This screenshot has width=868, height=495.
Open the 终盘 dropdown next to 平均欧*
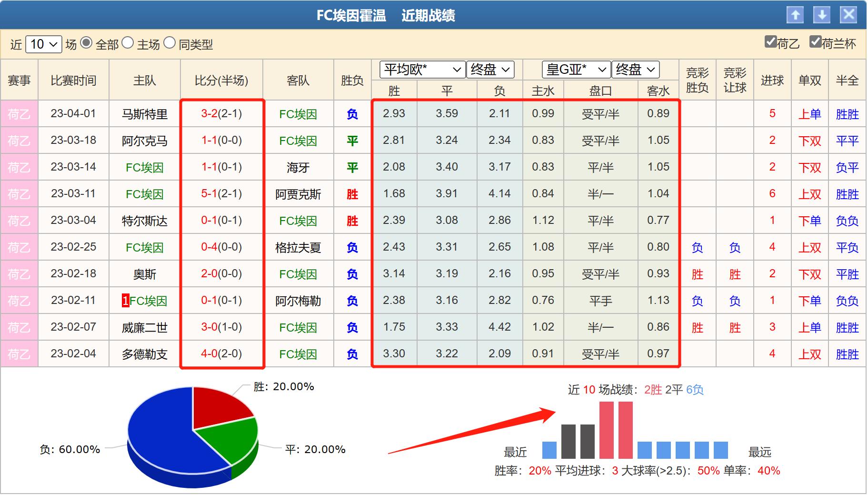pos(490,70)
